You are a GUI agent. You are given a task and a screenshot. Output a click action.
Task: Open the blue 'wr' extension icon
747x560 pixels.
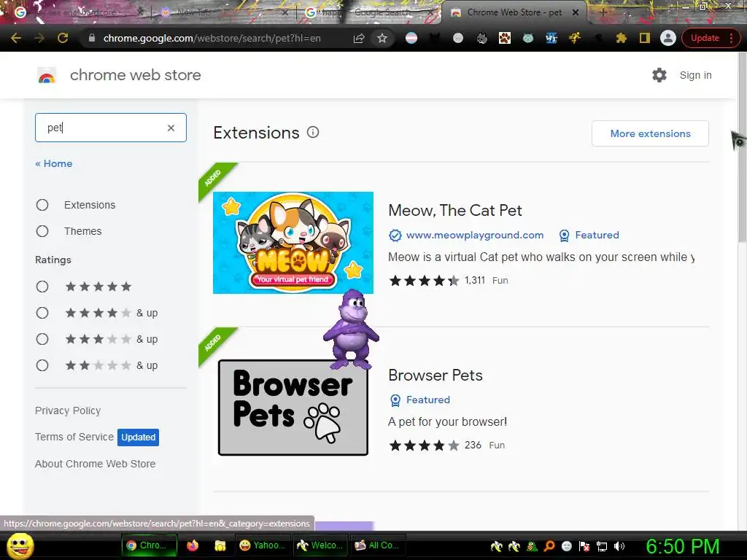tap(551, 38)
